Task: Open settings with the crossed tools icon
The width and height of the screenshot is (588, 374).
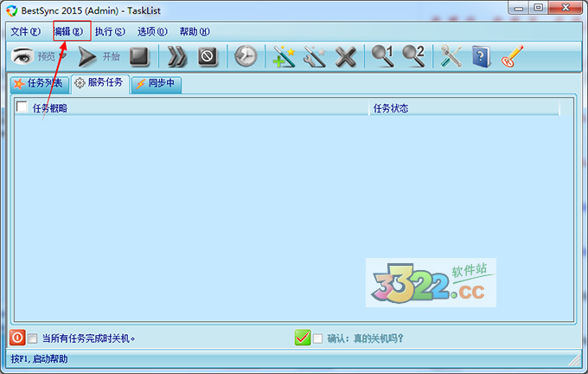Action: coord(451,56)
